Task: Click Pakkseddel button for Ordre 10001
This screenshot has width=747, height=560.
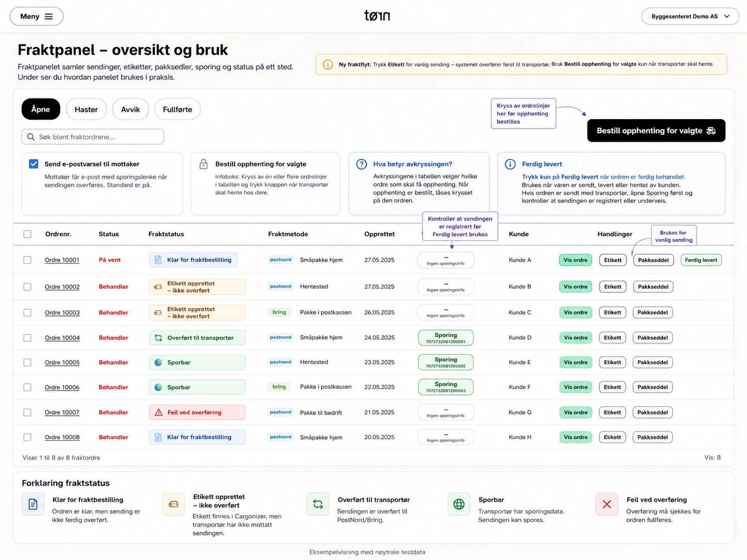Action: [x=654, y=260]
